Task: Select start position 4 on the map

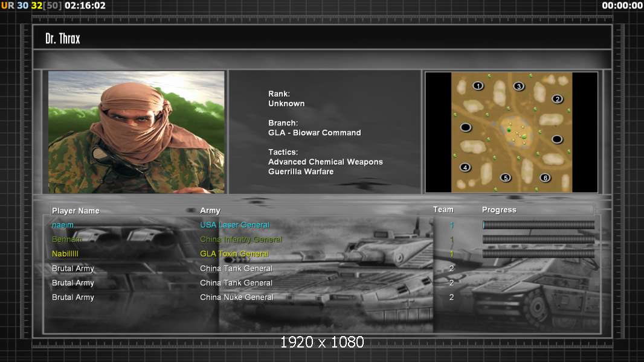Action: tap(465, 167)
